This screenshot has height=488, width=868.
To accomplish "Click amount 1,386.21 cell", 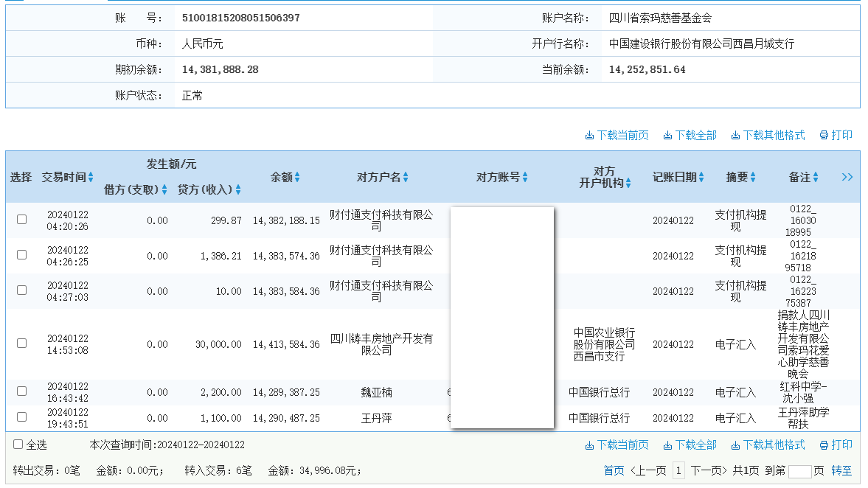I will pyautogui.click(x=221, y=256).
